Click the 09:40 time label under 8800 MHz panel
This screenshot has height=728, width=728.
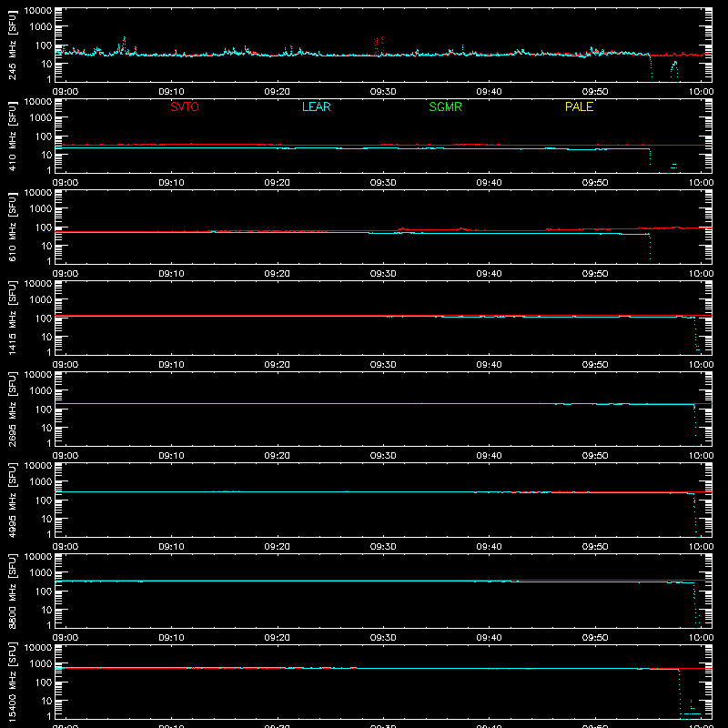489,638
